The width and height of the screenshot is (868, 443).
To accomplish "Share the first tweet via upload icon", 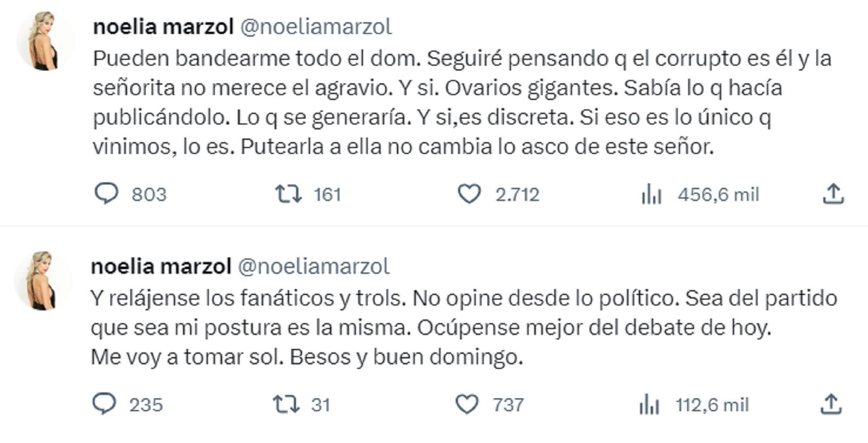I will click(833, 194).
